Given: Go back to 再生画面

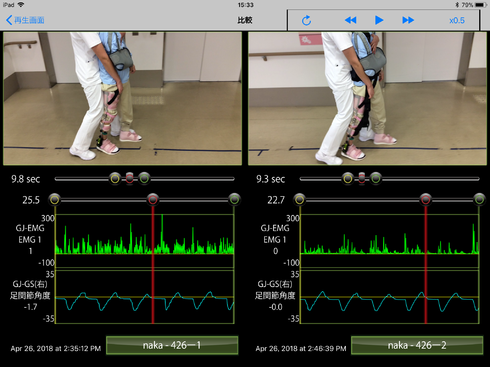Looking at the screenshot, I should pos(25,20).
